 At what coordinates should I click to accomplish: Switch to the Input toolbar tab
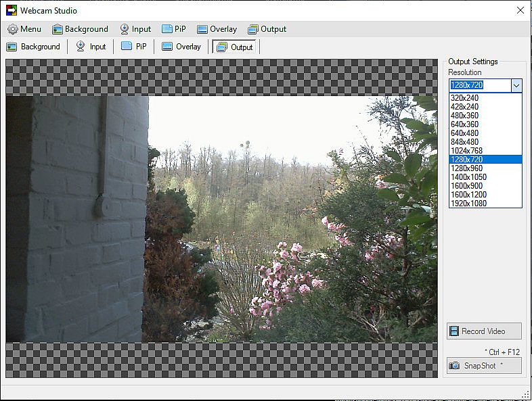point(91,47)
